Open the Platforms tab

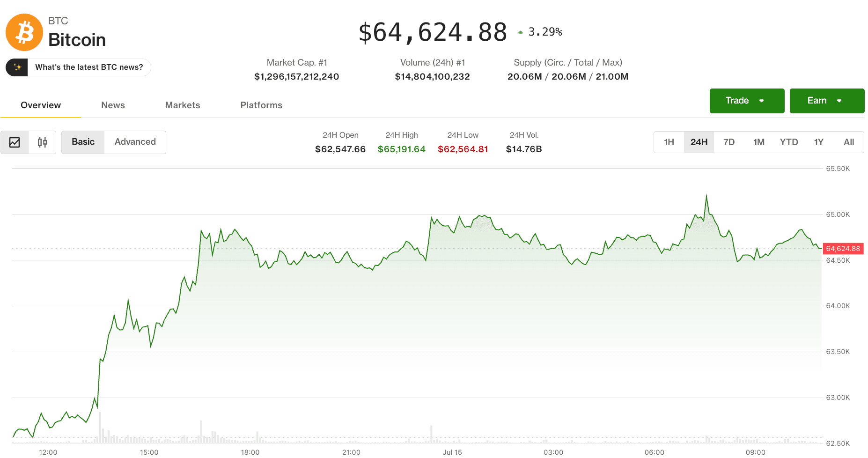pos(261,105)
